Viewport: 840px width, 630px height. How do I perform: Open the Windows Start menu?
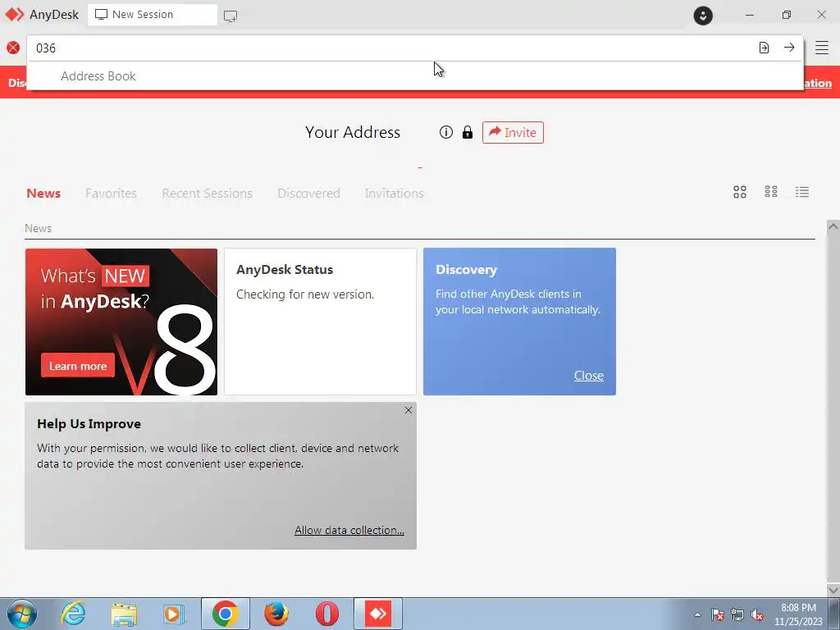pyautogui.click(x=22, y=614)
